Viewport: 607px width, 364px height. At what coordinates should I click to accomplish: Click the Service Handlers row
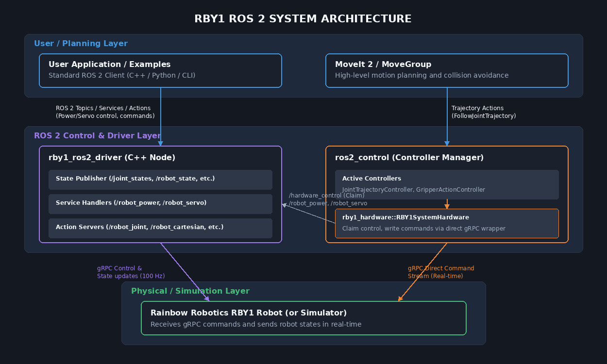tap(160, 204)
